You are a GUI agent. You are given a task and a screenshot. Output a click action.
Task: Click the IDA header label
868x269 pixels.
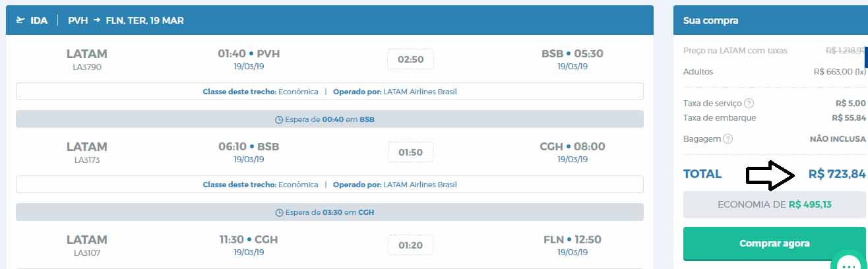pyautogui.click(x=39, y=20)
